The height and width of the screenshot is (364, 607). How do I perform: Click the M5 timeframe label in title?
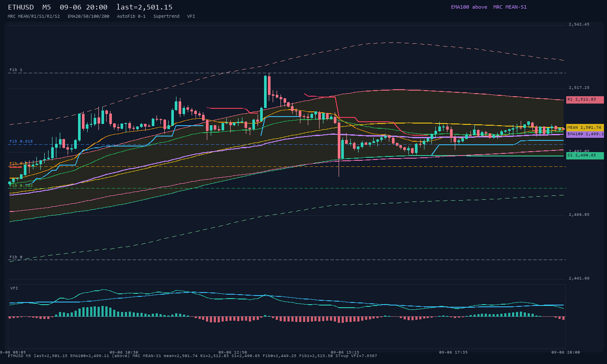[46, 7]
